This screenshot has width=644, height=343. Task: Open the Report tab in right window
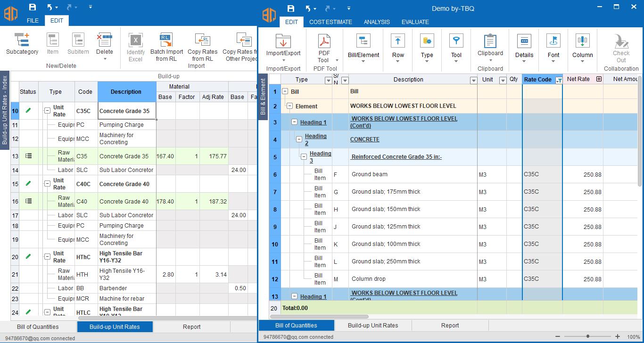click(450, 325)
